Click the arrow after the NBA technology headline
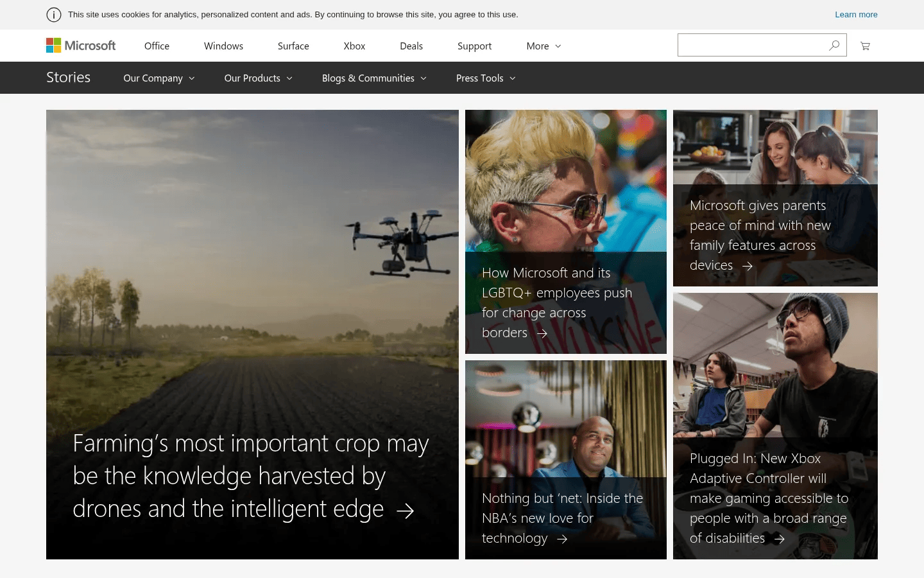Image resolution: width=924 pixels, height=578 pixels. pos(562,539)
